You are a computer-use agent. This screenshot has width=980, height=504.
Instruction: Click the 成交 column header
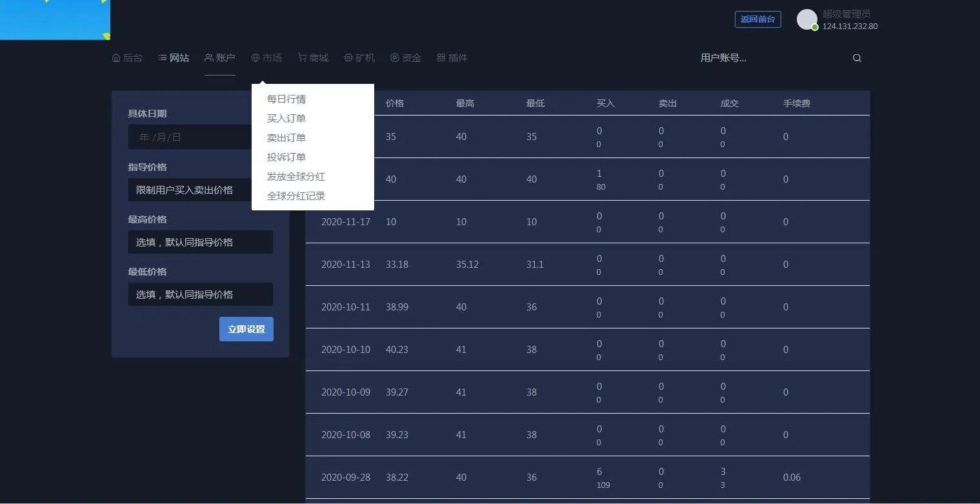730,103
